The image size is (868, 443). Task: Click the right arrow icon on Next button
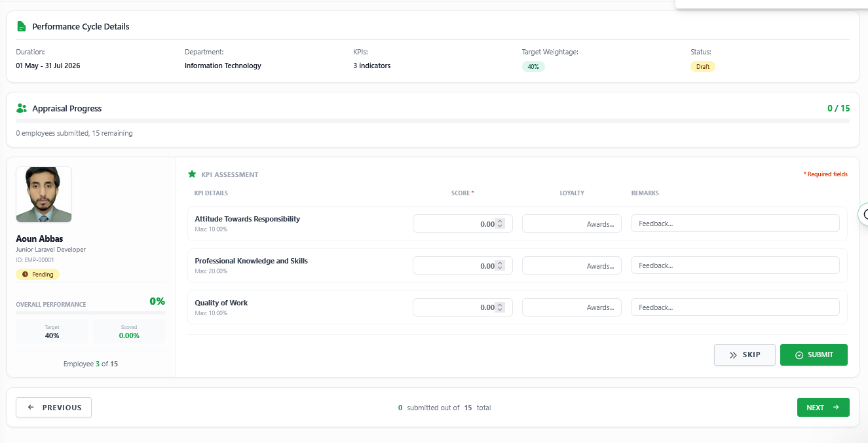[836, 408]
